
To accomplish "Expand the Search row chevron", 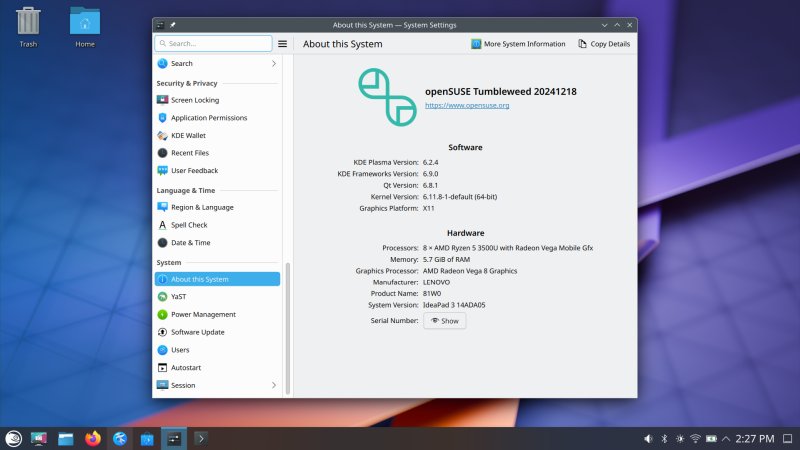I will pos(274,63).
